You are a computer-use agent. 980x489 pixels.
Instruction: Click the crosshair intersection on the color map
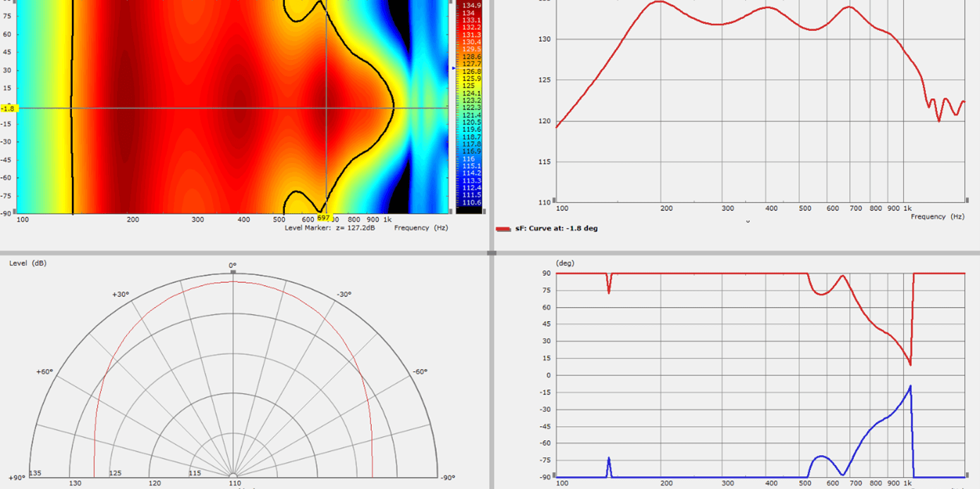[326, 108]
